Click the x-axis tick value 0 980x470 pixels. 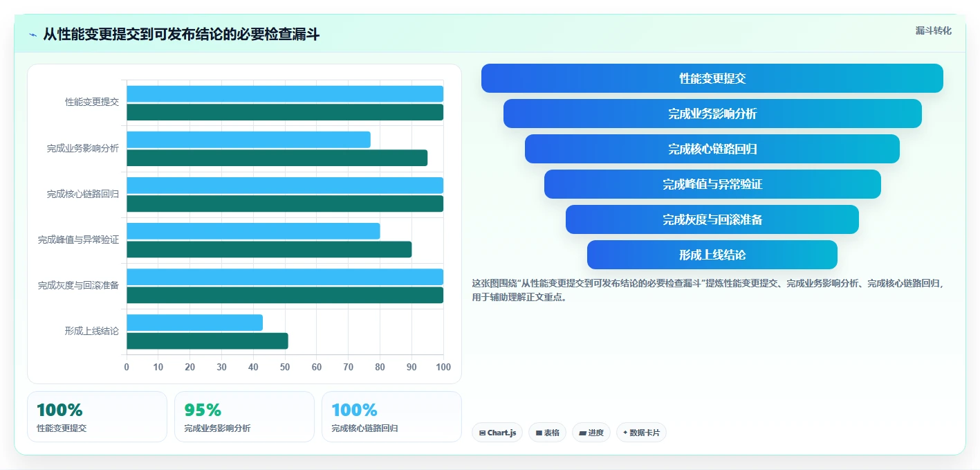pyautogui.click(x=127, y=367)
